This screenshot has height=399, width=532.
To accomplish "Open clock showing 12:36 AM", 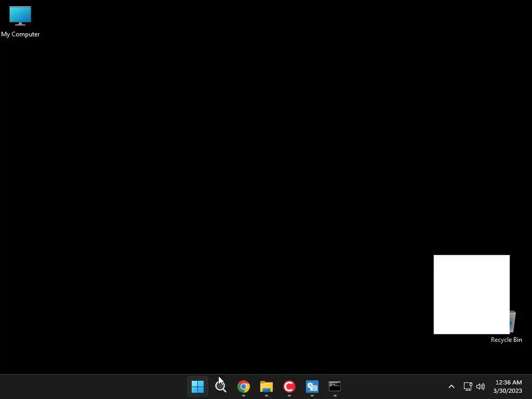I will click(508, 382).
